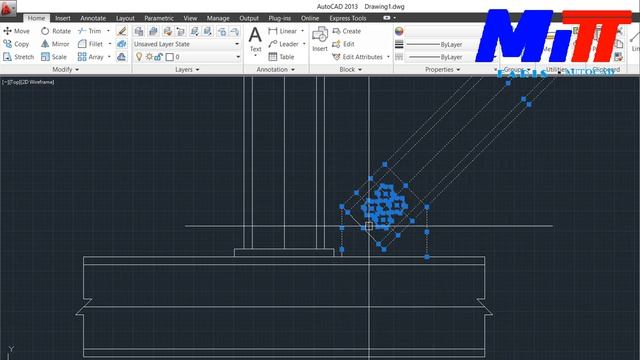Select the Move tool

click(16, 31)
